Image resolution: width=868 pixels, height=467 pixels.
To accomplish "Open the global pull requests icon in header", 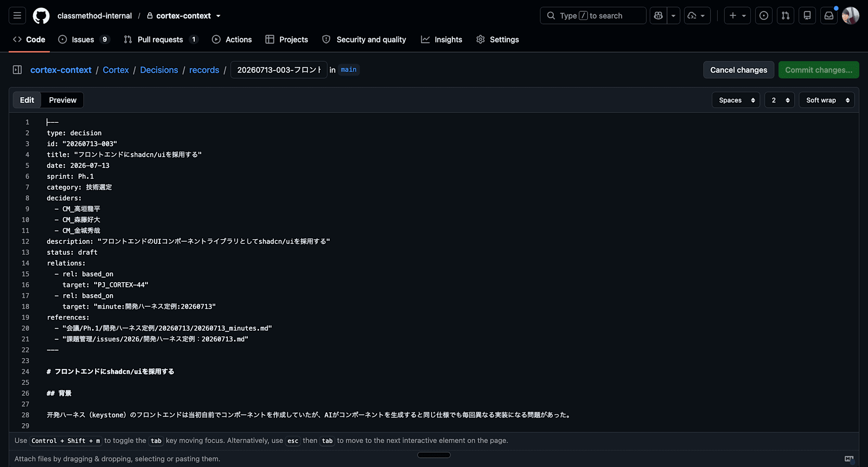I will [786, 16].
